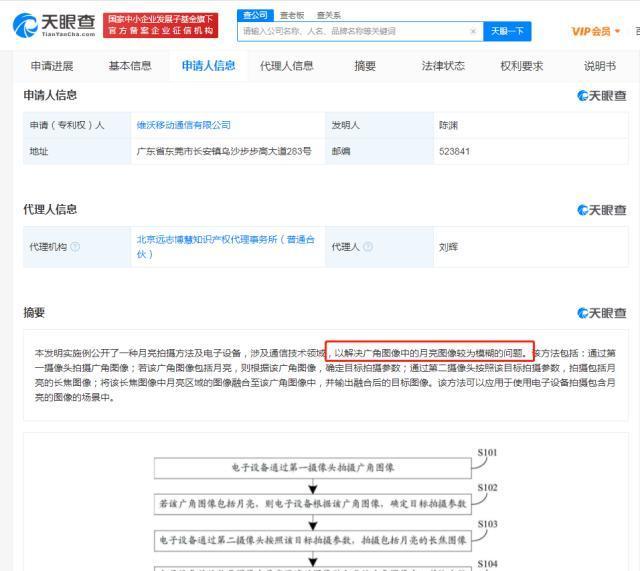The height and width of the screenshot is (571, 640).
Task: Go to the 说明书 tab
Action: pyautogui.click(x=600, y=66)
